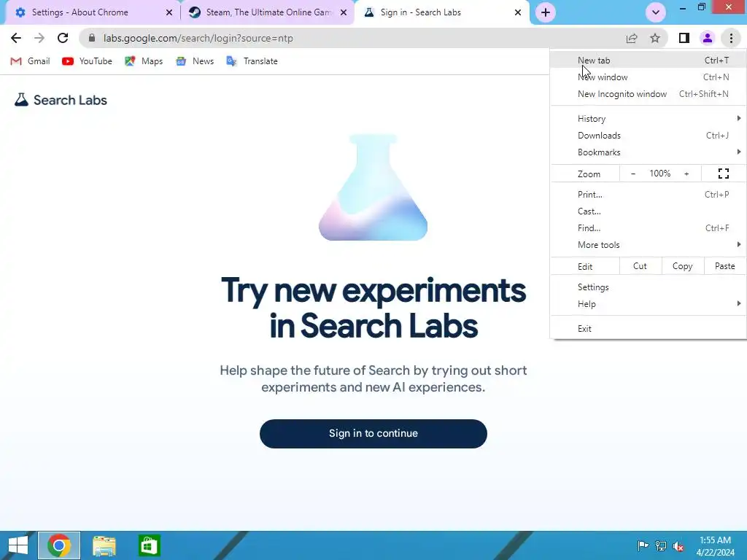Select New Incognito window
The width and height of the screenshot is (747, 560).
648,94
